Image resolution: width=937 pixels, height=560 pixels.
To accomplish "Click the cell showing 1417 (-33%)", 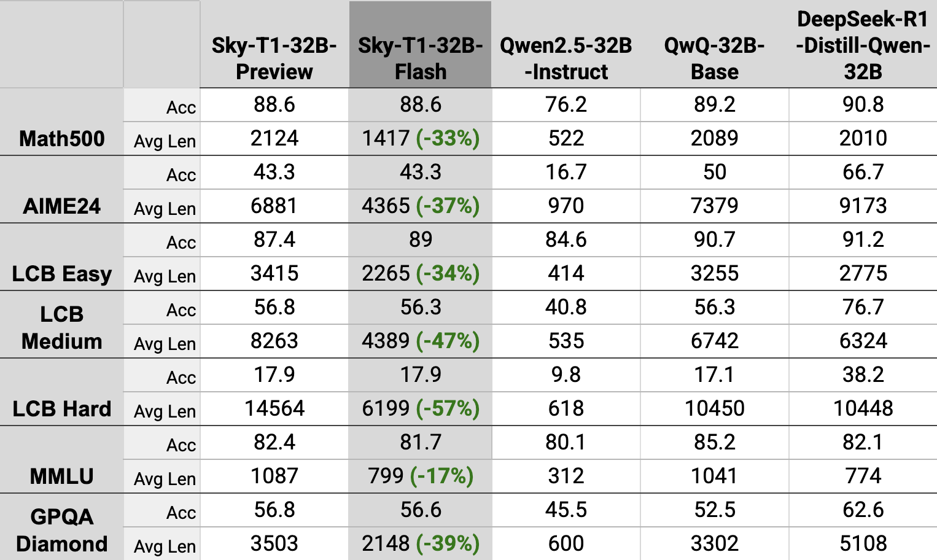I will click(420, 138).
